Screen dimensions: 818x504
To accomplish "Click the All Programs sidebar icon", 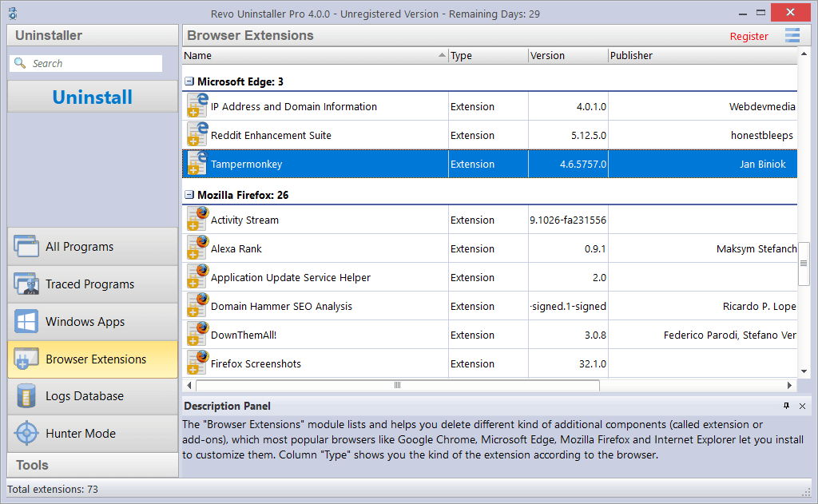I will pyautogui.click(x=26, y=247).
